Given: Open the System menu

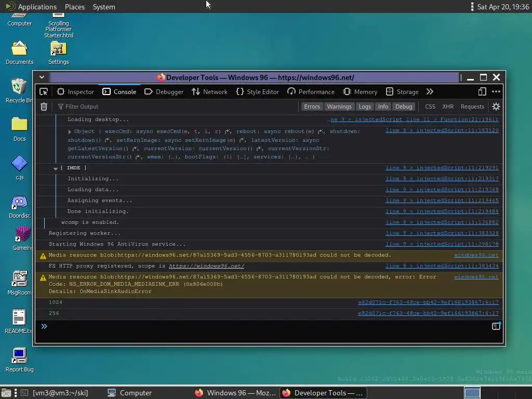Looking at the screenshot, I should tap(104, 7).
